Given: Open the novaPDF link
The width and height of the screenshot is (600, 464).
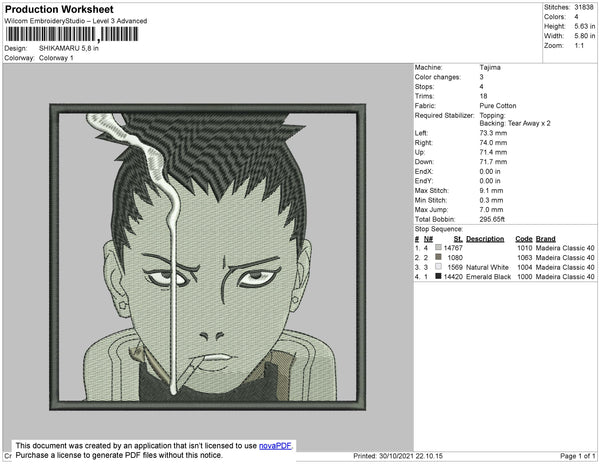Looking at the screenshot, I should [275, 446].
